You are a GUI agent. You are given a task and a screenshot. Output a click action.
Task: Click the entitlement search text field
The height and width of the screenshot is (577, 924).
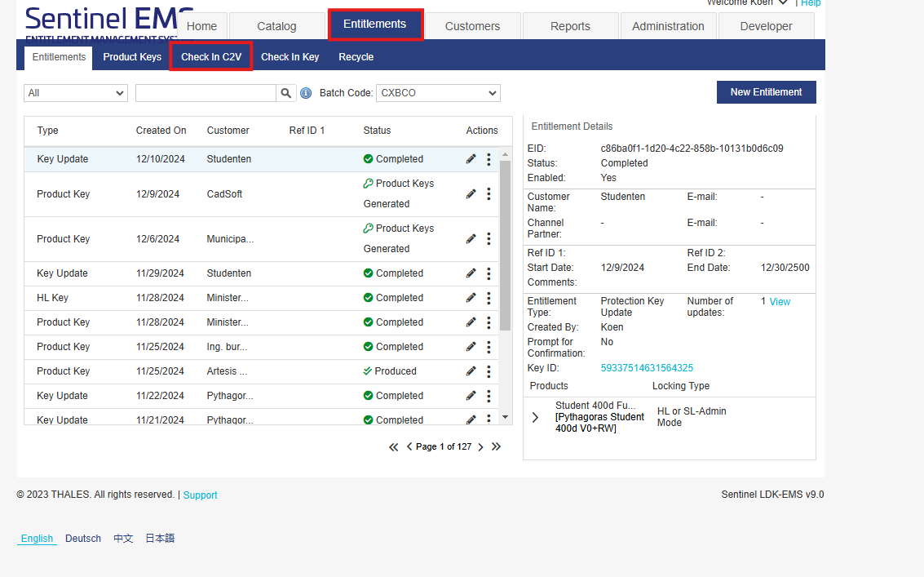[206, 92]
